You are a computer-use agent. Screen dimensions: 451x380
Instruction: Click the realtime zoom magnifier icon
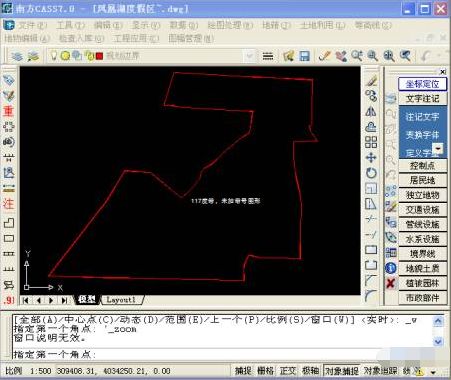coord(357,56)
